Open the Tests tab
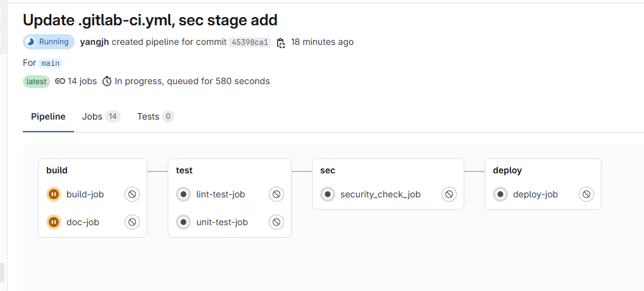The width and height of the screenshot is (644, 291). coord(156,116)
